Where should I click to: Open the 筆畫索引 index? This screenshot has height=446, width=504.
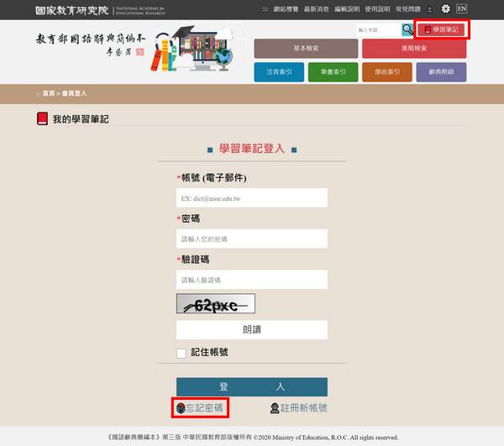click(x=333, y=72)
